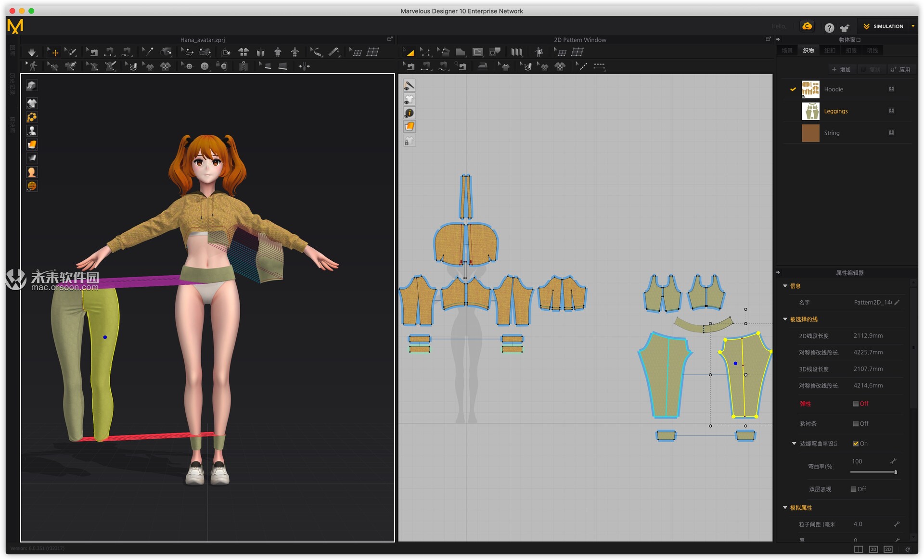Screen dimensions: 924x560
Task: Collapse the 边缘弯曲率设置 sub-section arrow
Action: pos(794,444)
